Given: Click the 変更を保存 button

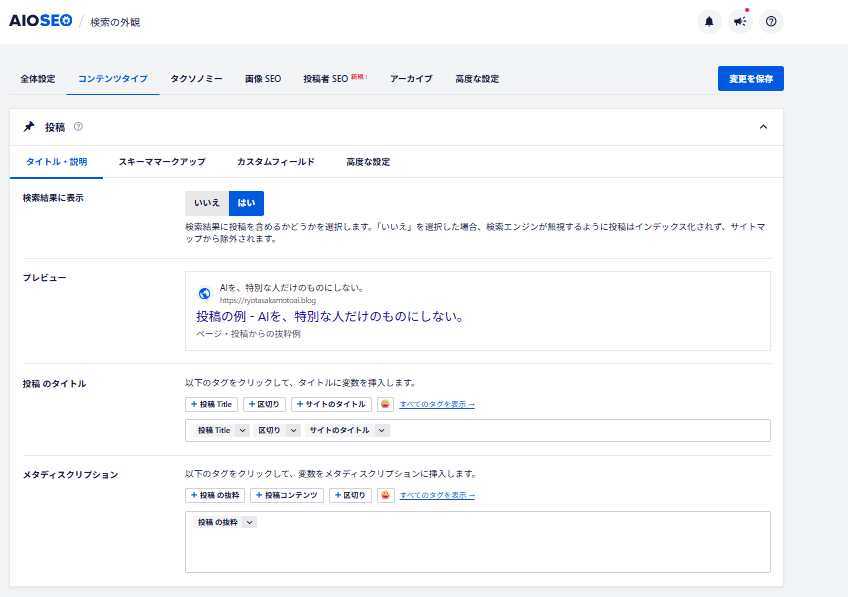Looking at the screenshot, I should (751, 78).
